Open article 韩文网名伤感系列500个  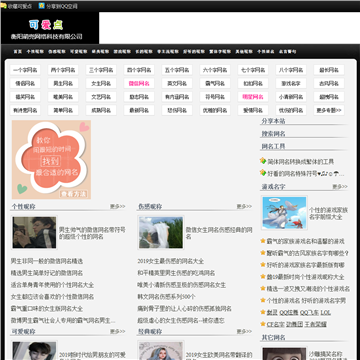tap(166, 297)
